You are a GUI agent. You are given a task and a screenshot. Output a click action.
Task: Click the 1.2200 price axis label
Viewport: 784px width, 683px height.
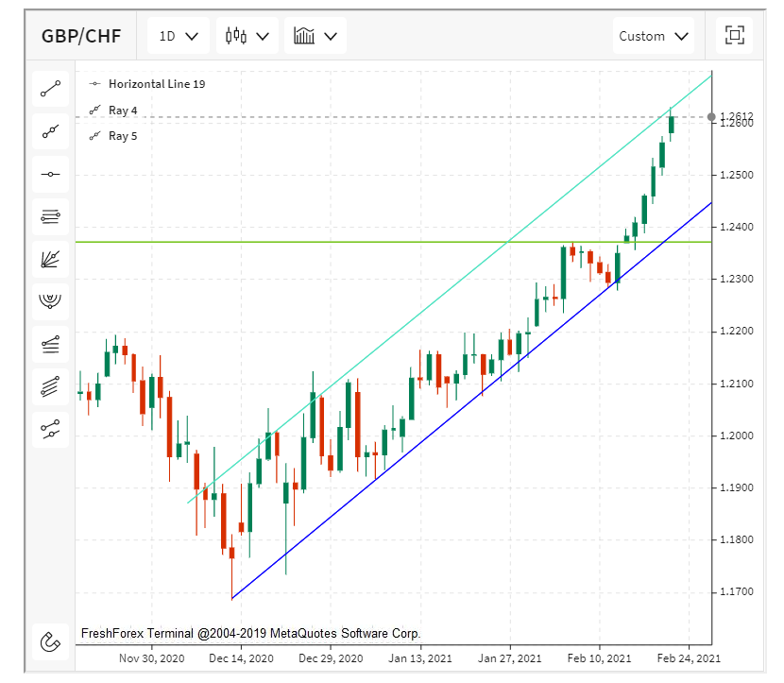(x=737, y=331)
